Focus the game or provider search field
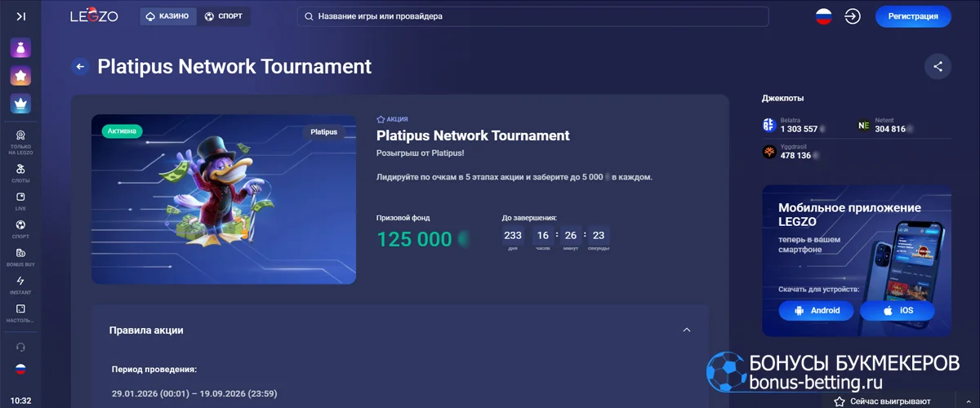 534,16
